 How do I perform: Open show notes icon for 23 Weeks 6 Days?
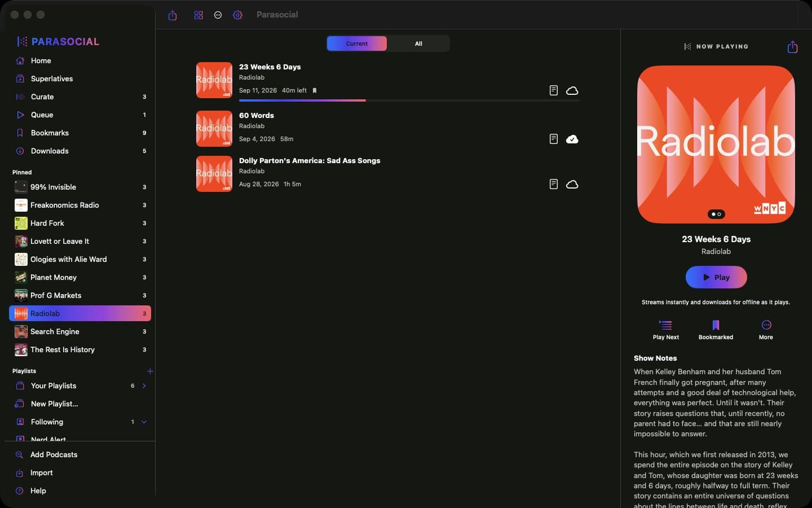click(x=554, y=90)
